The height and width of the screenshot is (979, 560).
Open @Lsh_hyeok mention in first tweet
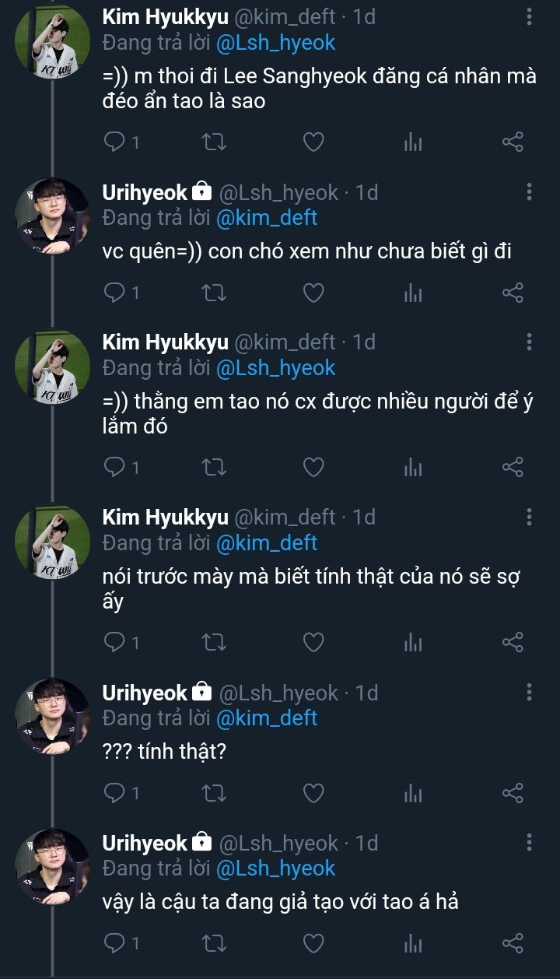point(275,42)
